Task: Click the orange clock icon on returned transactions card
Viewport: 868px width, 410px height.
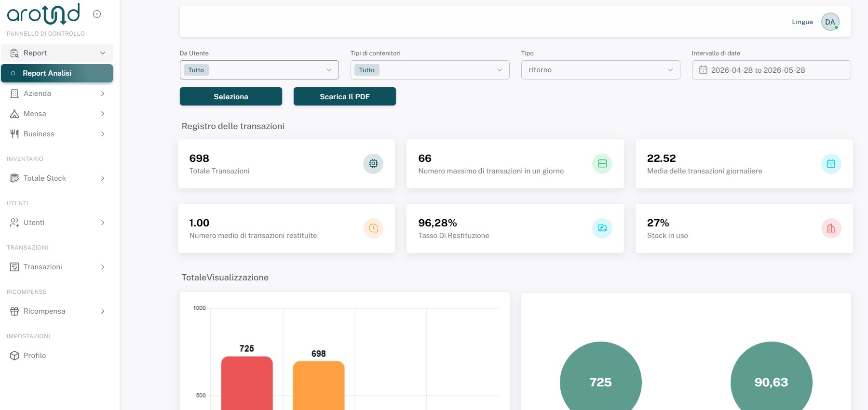Action: pos(373,228)
